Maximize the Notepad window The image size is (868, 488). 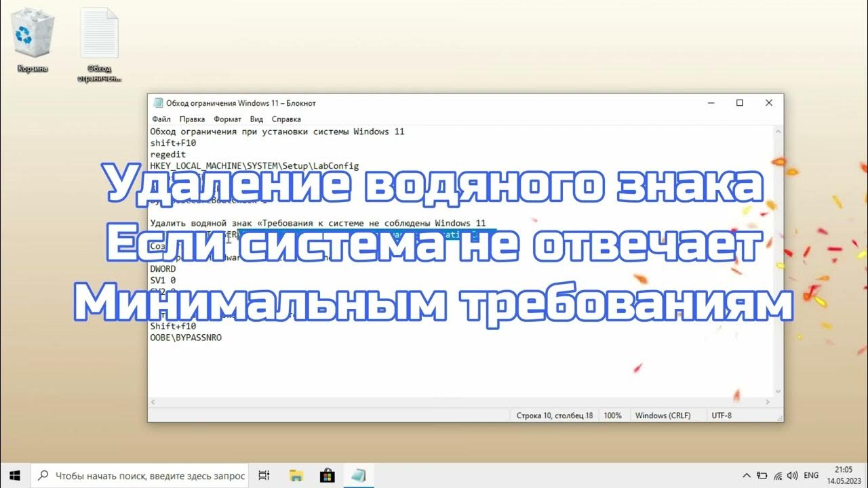coord(740,103)
